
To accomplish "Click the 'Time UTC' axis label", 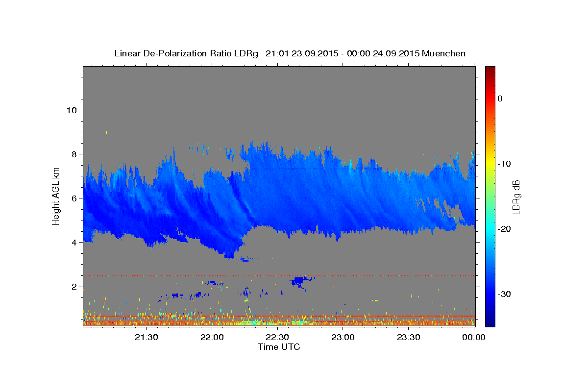I will pos(279,347).
